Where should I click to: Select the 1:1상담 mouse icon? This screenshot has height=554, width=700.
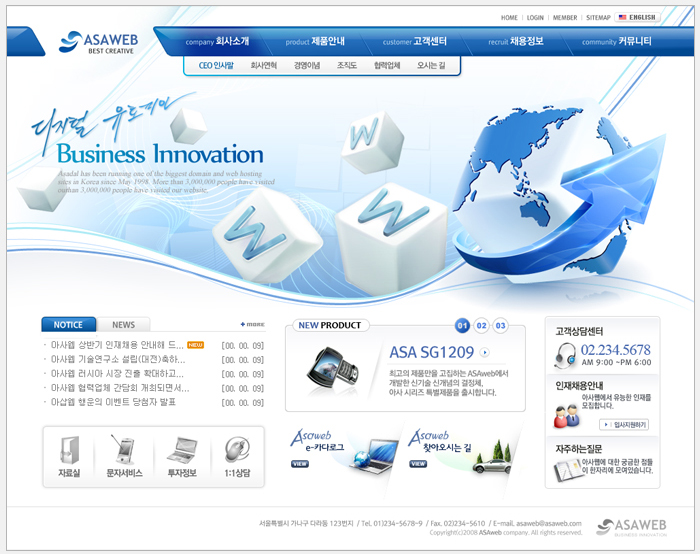point(237,450)
